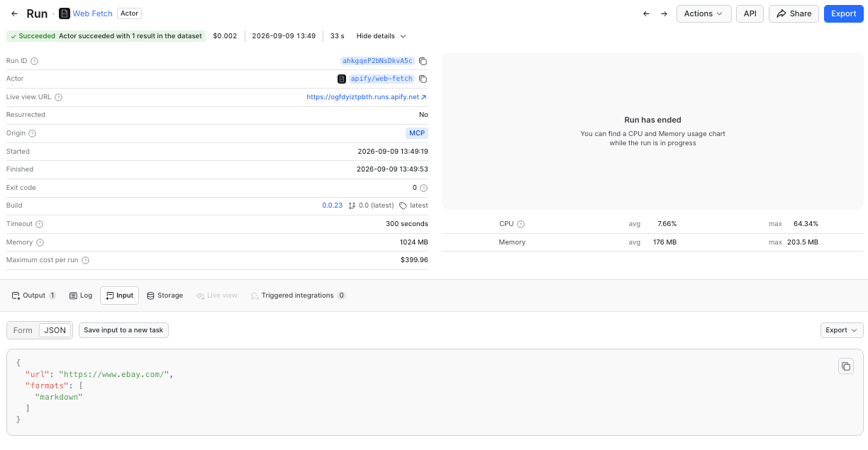Screen dimensions: 868x450
Task: Show help for Live view URL
Action: coord(59,97)
